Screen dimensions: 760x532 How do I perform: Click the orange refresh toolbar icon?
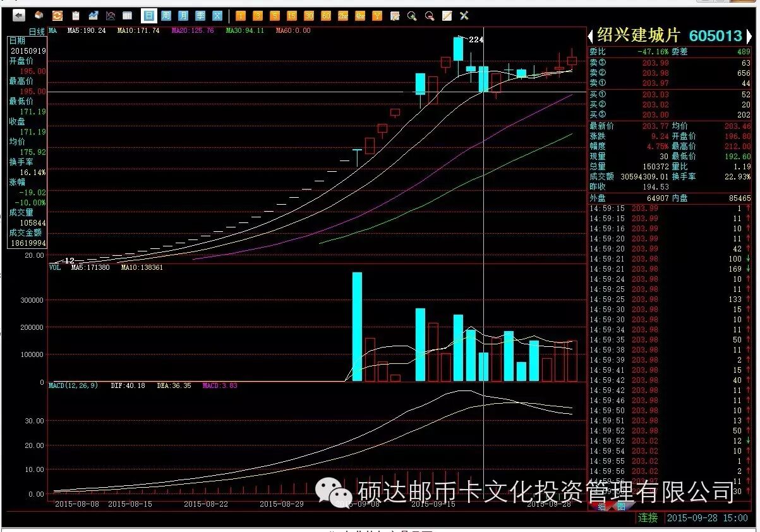click(57, 15)
